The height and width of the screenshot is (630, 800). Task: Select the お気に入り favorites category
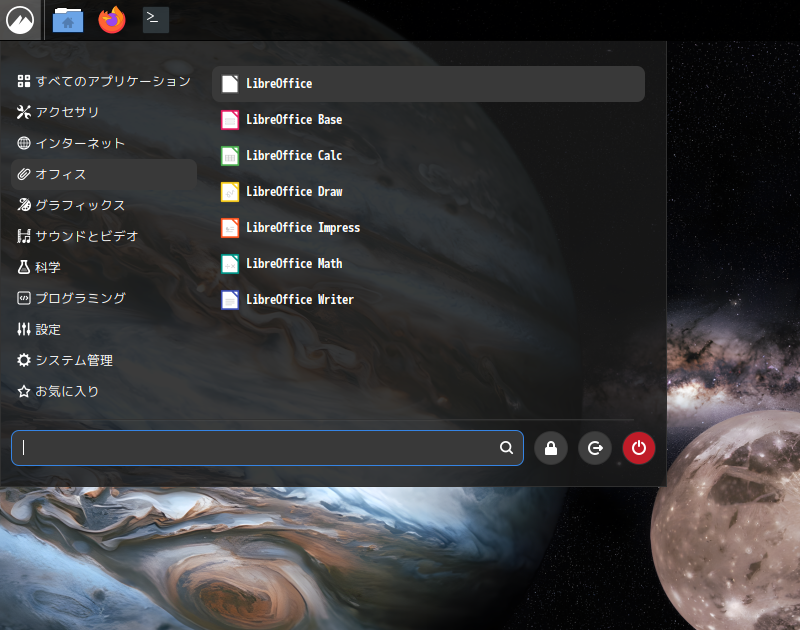pyautogui.click(x=104, y=391)
